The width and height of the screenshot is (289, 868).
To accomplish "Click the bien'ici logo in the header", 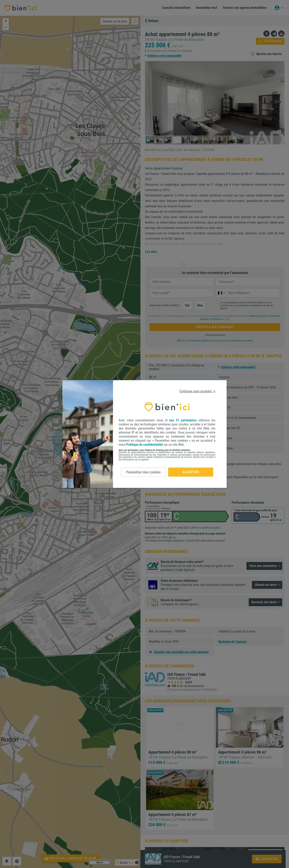I will (x=20, y=8).
